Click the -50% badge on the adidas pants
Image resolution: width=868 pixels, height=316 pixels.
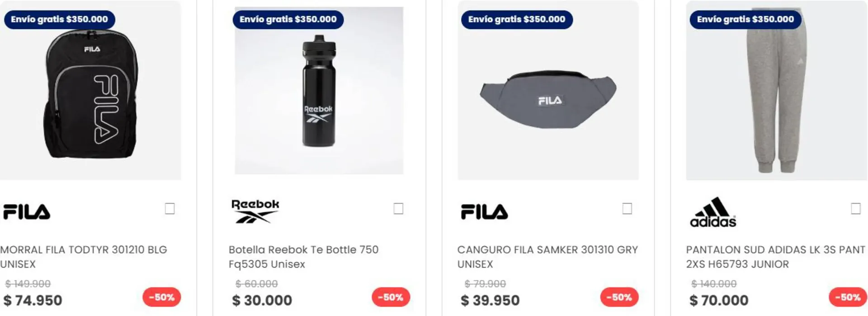848,297
